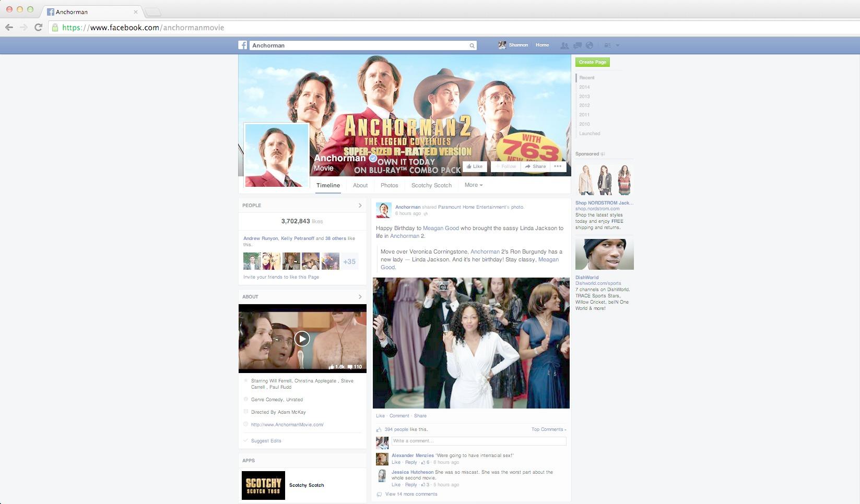The height and width of the screenshot is (504, 860).
Task: Click the DishWorld ad image
Action: 605,254
